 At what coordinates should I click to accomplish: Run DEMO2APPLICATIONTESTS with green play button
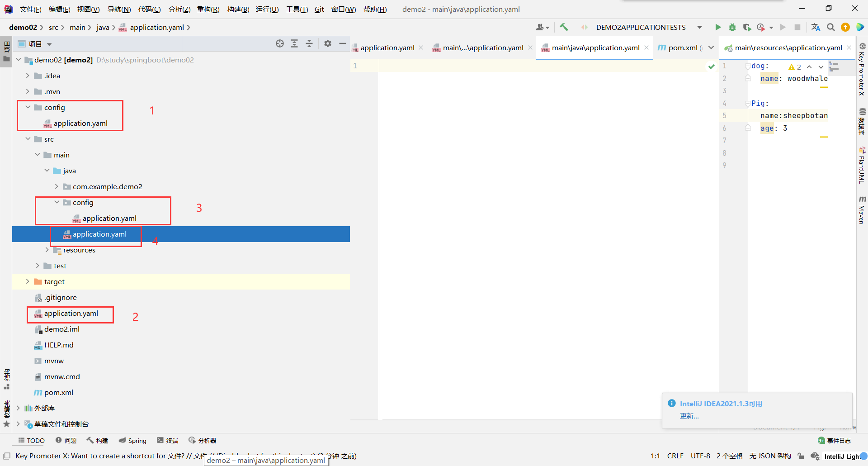pyautogui.click(x=718, y=27)
